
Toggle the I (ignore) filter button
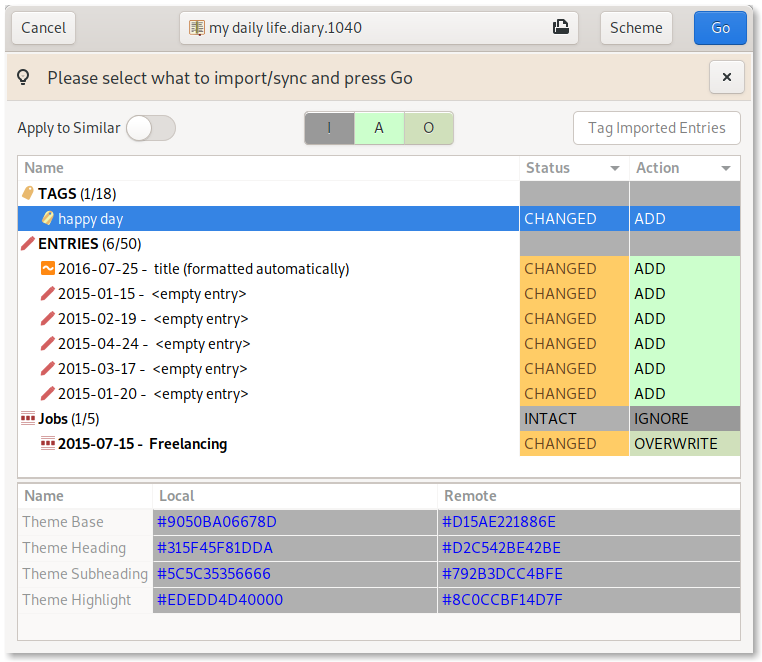click(x=329, y=128)
